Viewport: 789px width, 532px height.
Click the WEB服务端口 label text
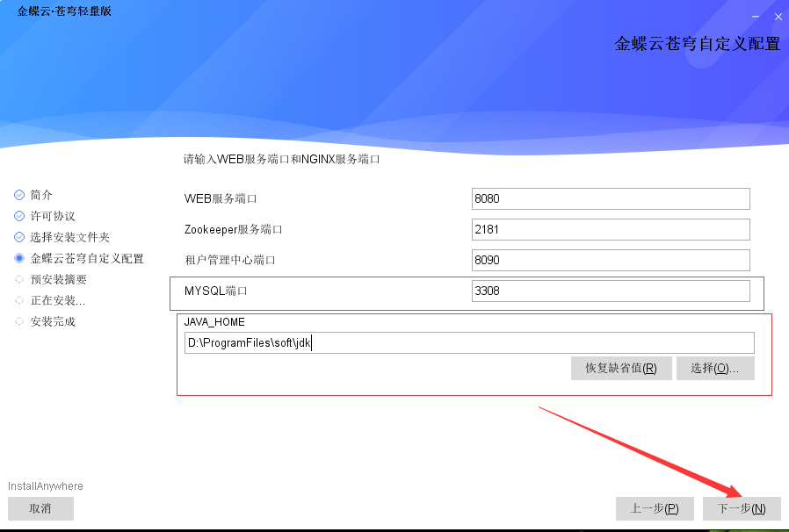pos(221,198)
